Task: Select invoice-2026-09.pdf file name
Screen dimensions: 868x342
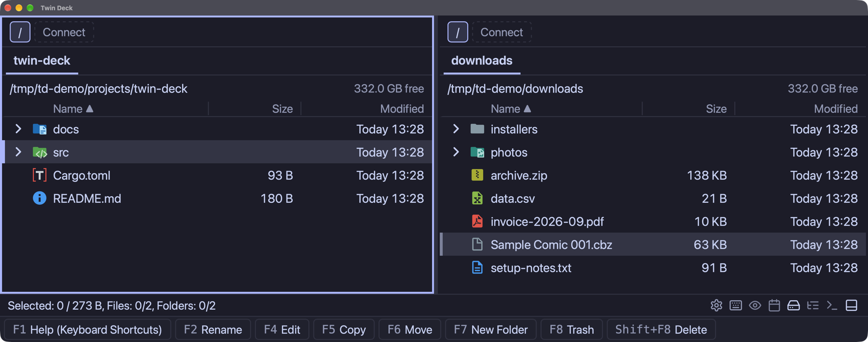Action: [x=547, y=222]
